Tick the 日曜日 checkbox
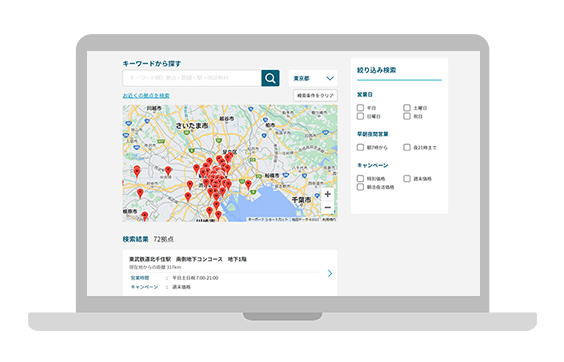564x362 pixels. [x=360, y=116]
